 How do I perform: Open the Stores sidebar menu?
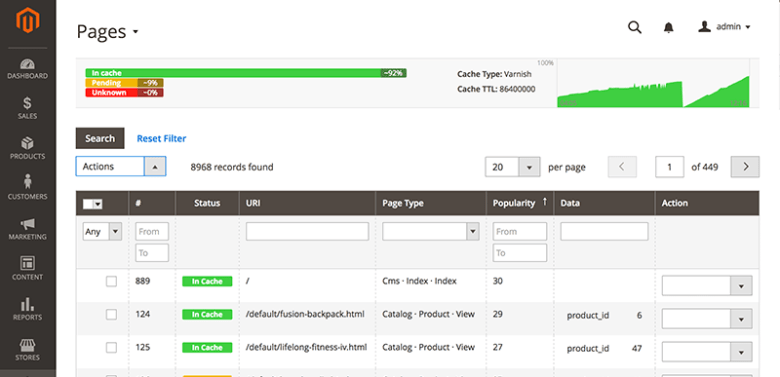click(x=28, y=350)
